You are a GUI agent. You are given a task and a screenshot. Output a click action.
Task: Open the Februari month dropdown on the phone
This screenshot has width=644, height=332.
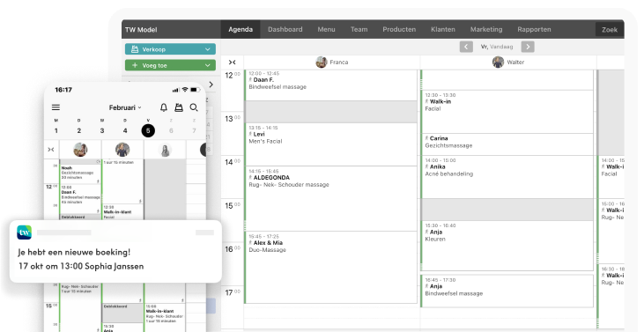(x=125, y=107)
